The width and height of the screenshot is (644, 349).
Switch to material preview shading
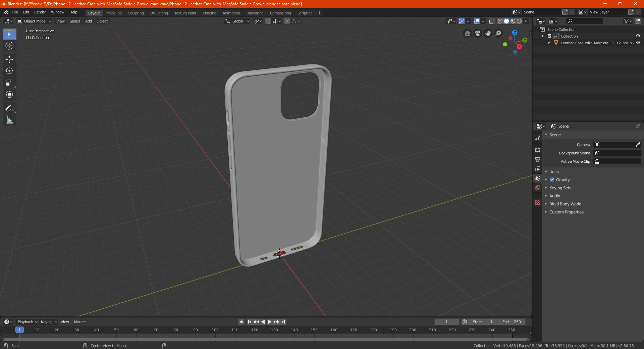(x=513, y=21)
